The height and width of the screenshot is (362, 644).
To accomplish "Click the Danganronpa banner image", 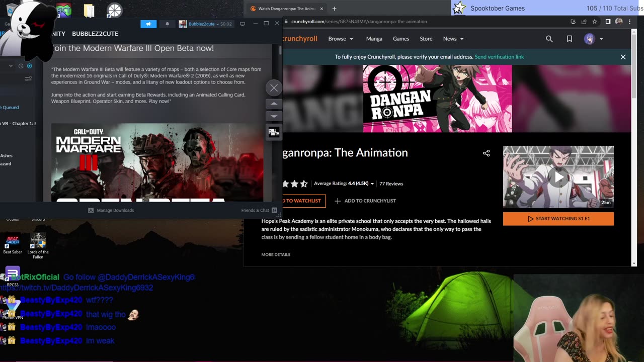I will (437, 99).
